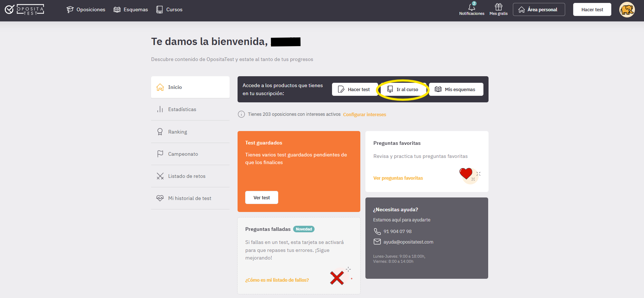Click the bar chart icon next to Estadísticas
This screenshot has width=644, height=298.
(160, 109)
